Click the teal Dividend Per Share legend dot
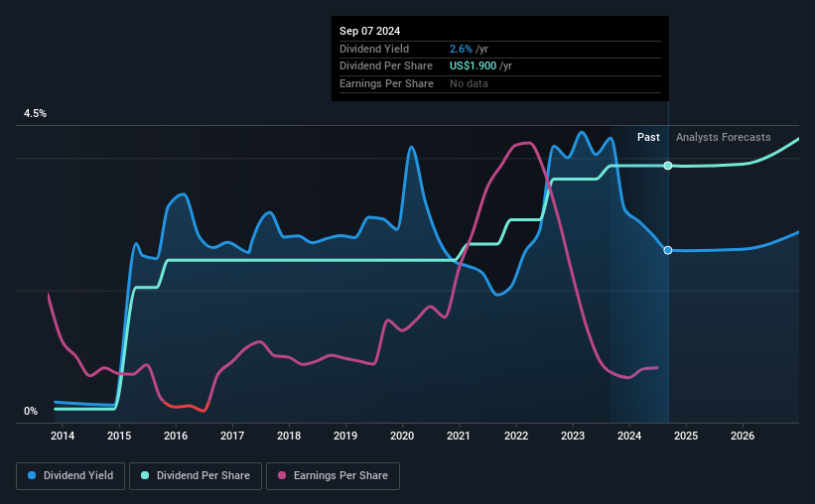The height and width of the screenshot is (504, 815). point(145,475)
